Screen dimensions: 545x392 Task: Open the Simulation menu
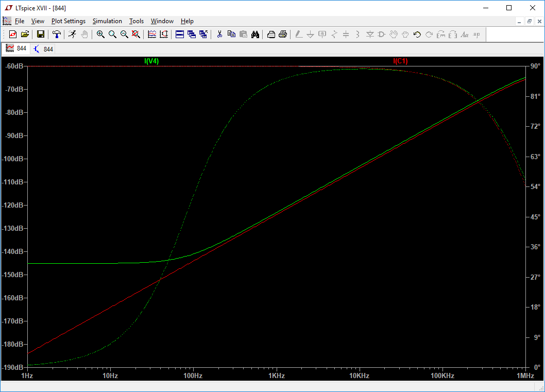(107, 21)
